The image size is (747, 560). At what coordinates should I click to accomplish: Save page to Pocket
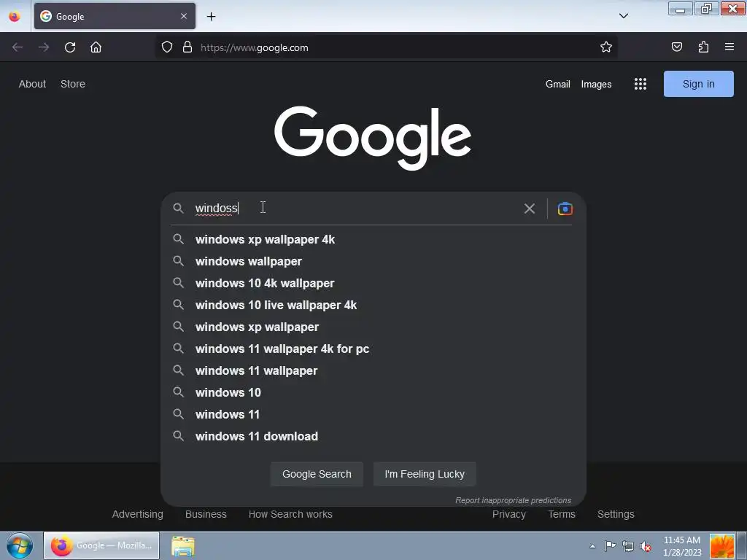pos(676,47)
